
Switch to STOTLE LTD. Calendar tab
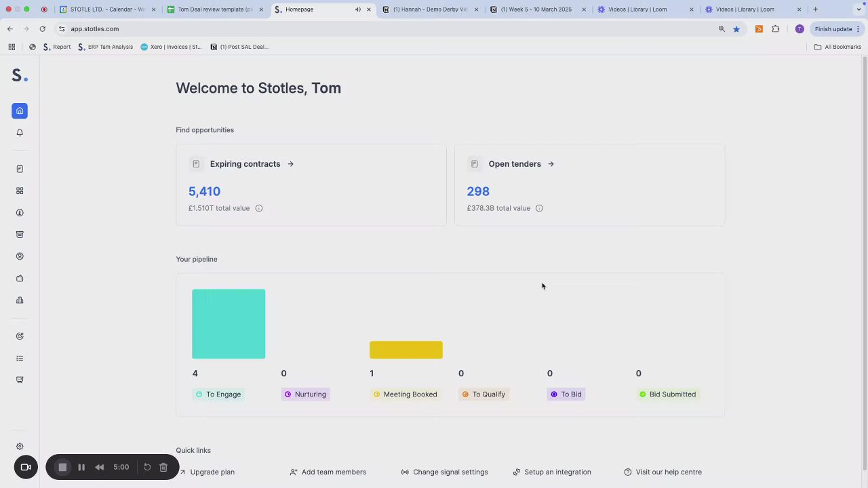[x=107, y=9]
